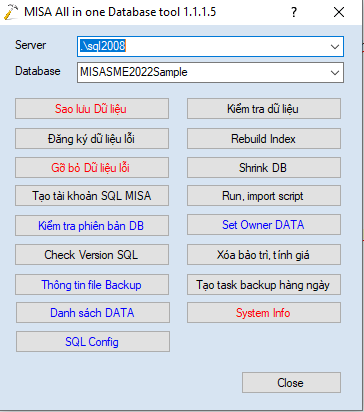The width and height of the screenshot is (364, 412).
Task: Expand the Database dropdown arrow
Action: [x=335, y=72]
